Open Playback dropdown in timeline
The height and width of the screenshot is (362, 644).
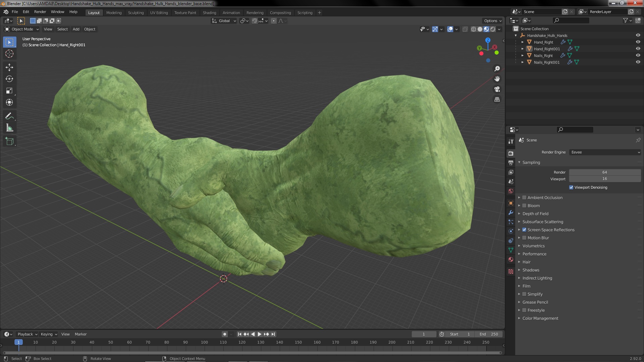click(x=27, y=334)
